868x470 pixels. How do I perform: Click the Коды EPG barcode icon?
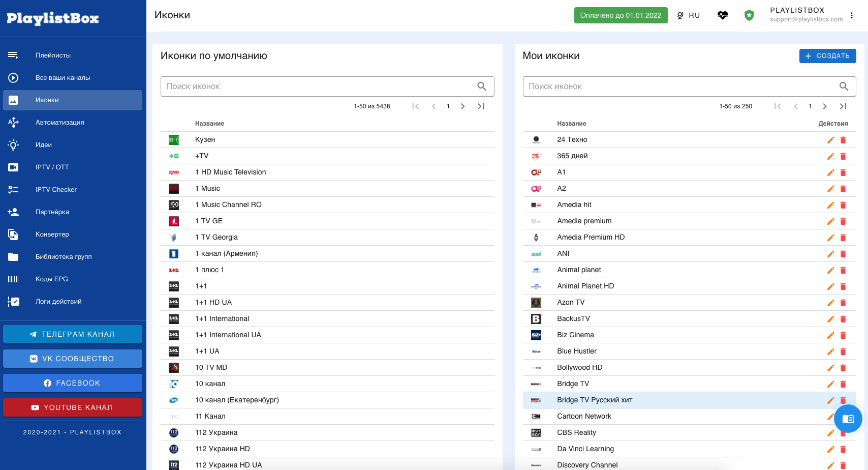click(13, 279)
